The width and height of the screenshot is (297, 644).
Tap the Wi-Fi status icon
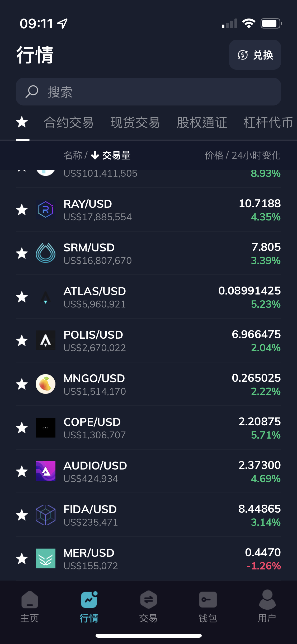coord(249,24)
